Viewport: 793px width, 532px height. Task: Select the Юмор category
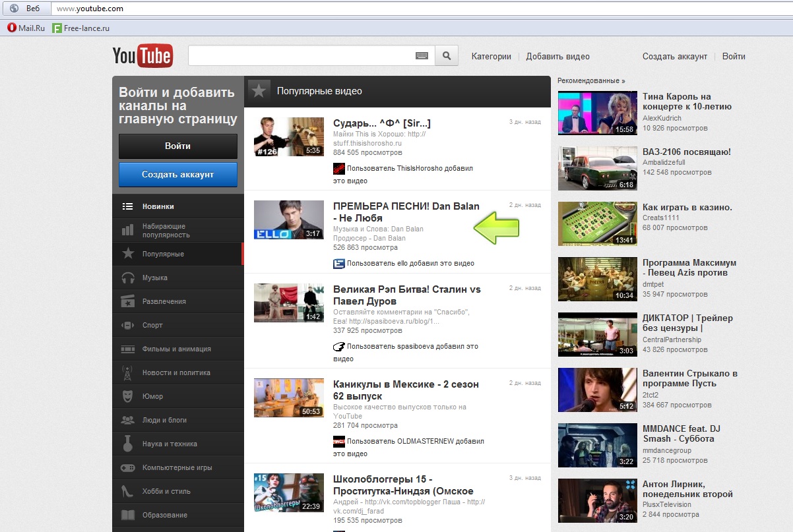pos(177,396)
